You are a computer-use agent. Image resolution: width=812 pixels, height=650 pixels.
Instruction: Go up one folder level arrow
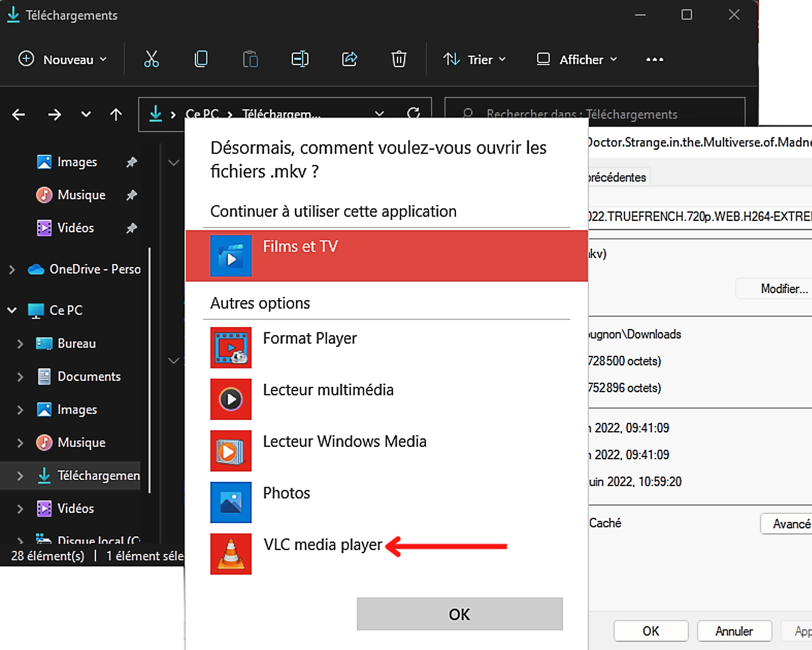point(116,115)
